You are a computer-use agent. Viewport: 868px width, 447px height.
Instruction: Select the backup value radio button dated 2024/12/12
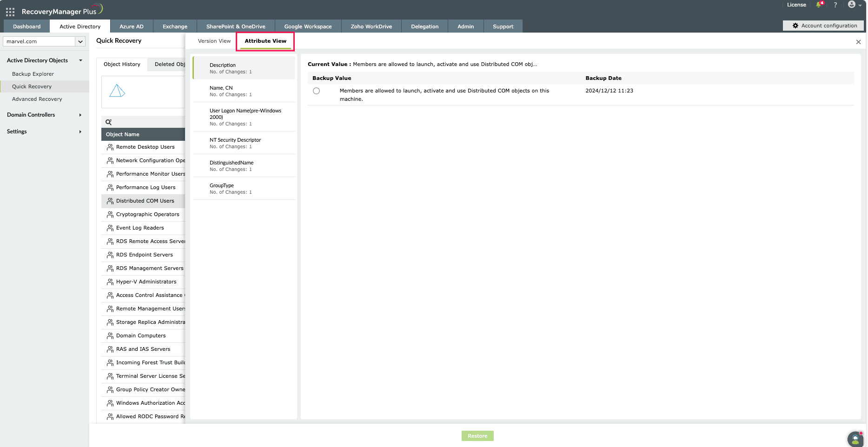[317, 91]
